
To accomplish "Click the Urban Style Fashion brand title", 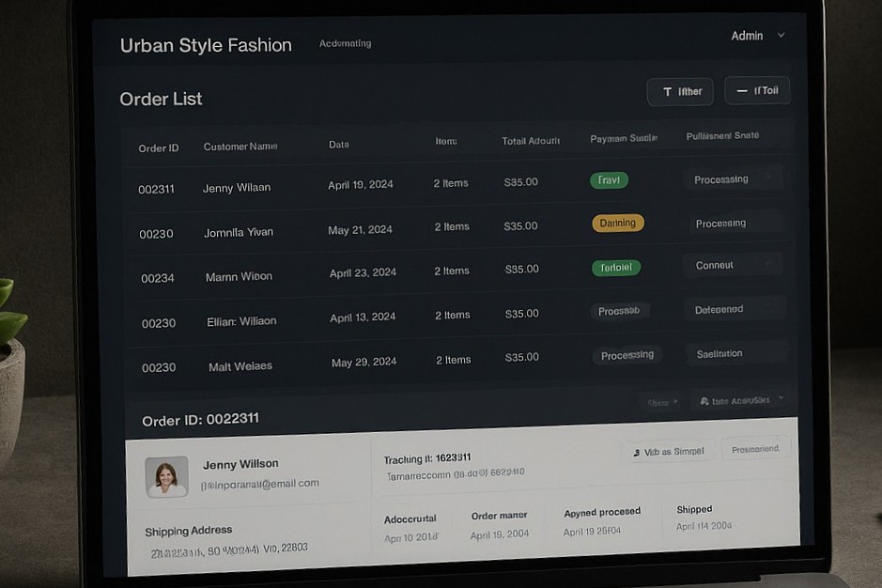I will pos(205,44).
